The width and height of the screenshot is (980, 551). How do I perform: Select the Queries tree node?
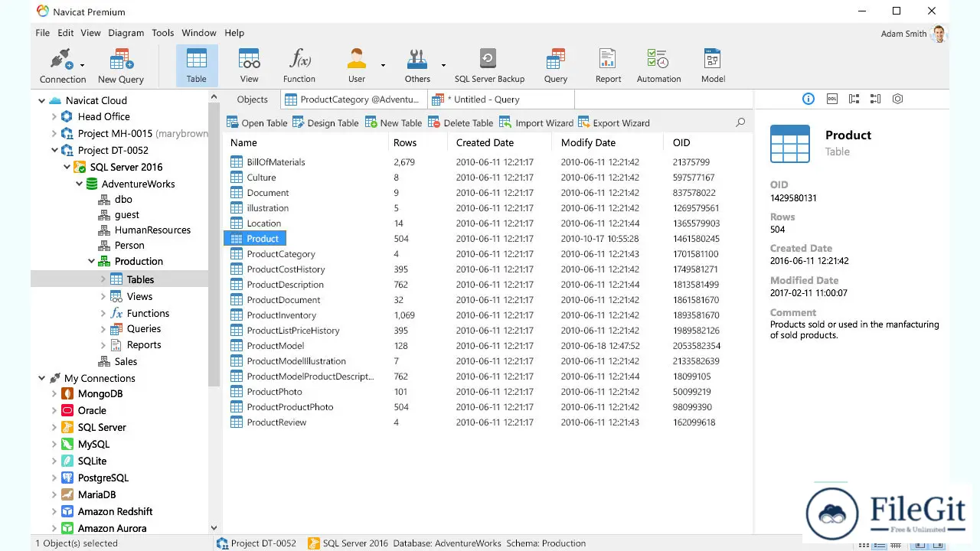point(136,328)
